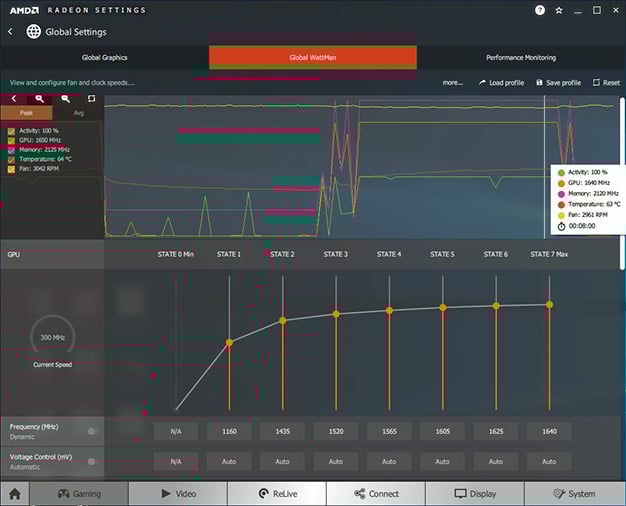Toggle the Fan checkbox in legend
This screenshot has width=626, height=506.
point(11,169)
